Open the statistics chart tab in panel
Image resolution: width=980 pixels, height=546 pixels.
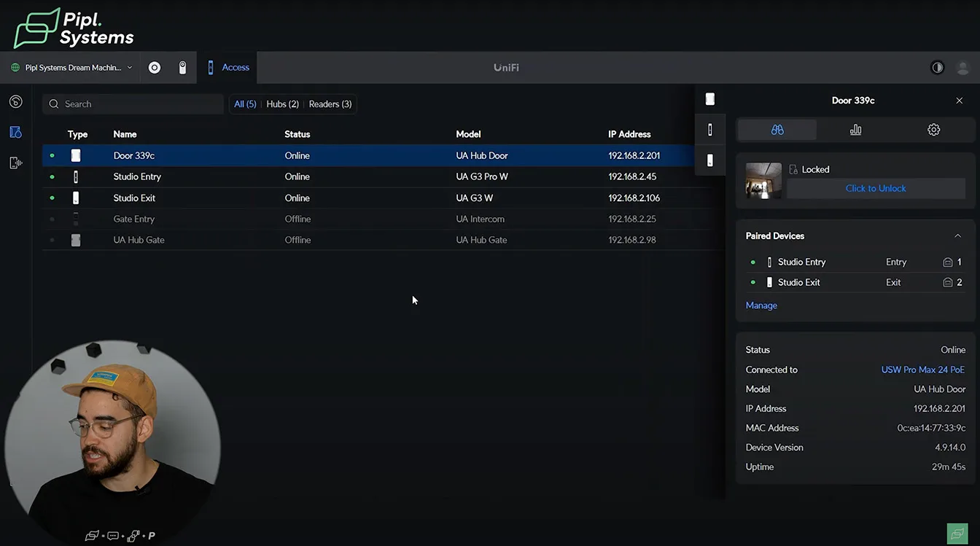[855, 130]
